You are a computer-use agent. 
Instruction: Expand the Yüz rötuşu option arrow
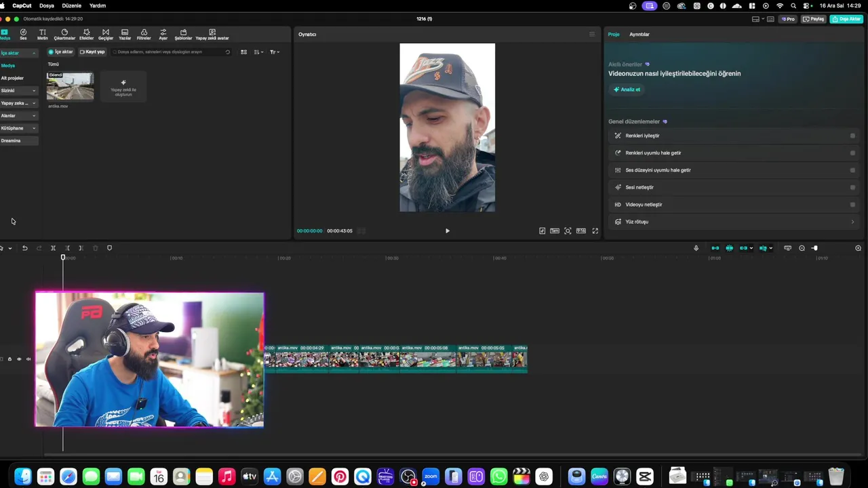[x=852, y=222]
